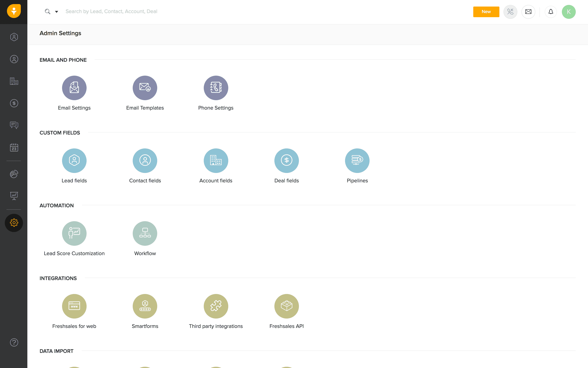Screen dimensions: 588x368
Task: Open Deal fields icon
Action: tap(286, 160)
